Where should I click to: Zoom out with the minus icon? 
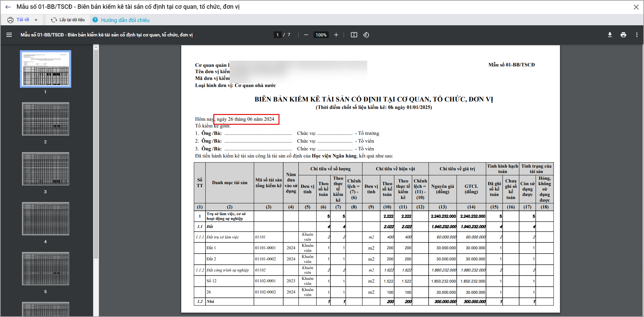306,35
